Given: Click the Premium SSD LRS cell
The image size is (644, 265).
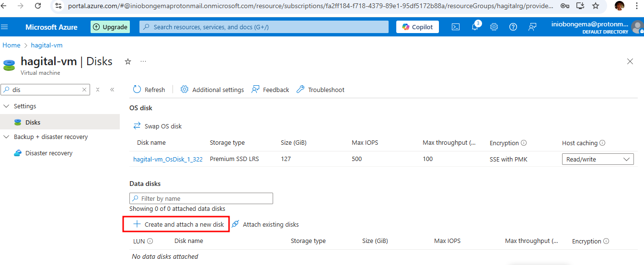Looking at the screenshot, I should click(234, 159).
